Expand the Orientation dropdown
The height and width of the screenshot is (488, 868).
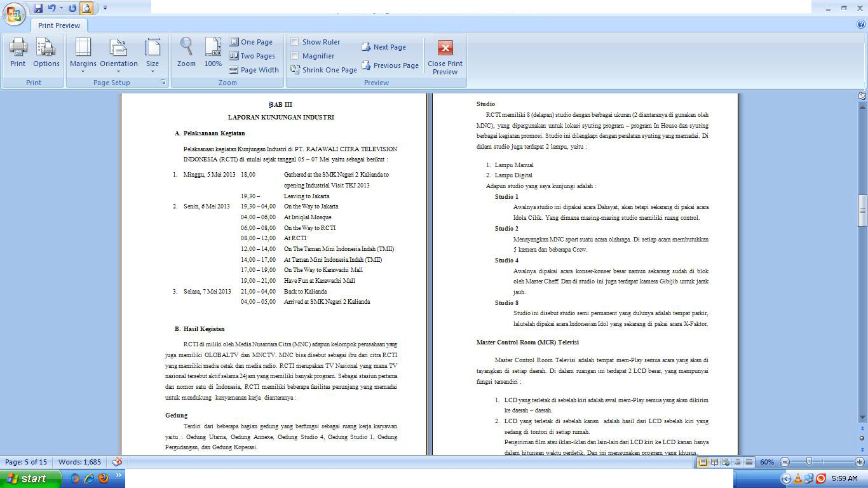[119, 56]
